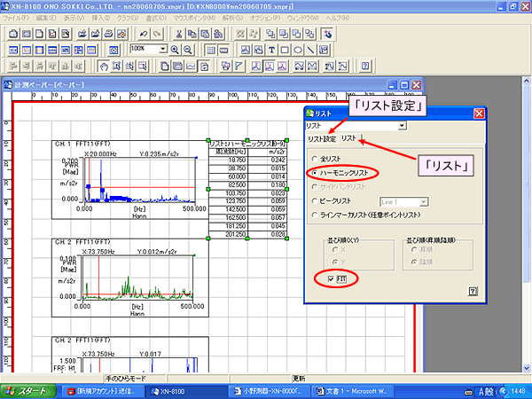Image resolution: width=532 pixels, height=399 pixels.
Task: Click the redo arrow icon
Action: 157,34
